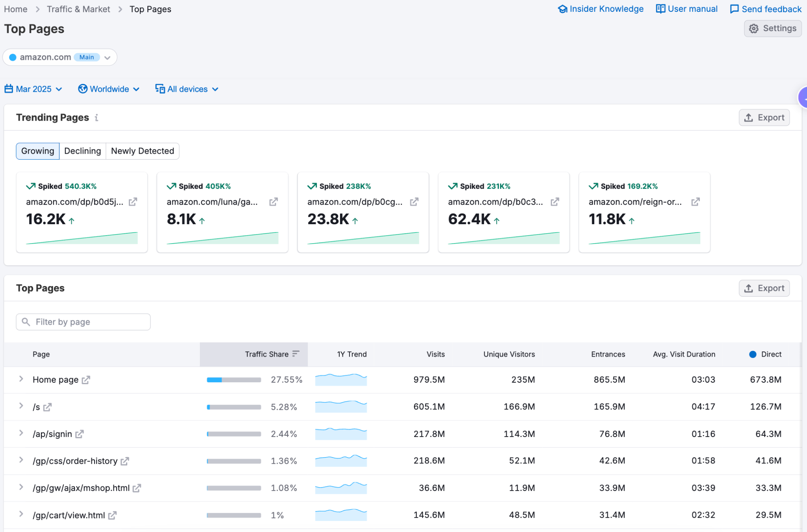Click Export in the Top Pages section
The height and width of the screenshot is (532, 807).
click(x=764, y=288)
